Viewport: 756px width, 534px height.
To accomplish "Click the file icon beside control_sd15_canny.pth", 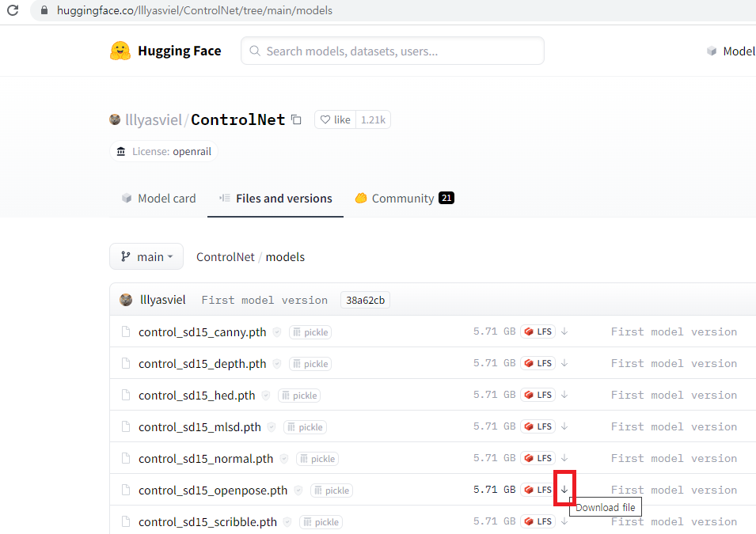I will click(126, 331).
